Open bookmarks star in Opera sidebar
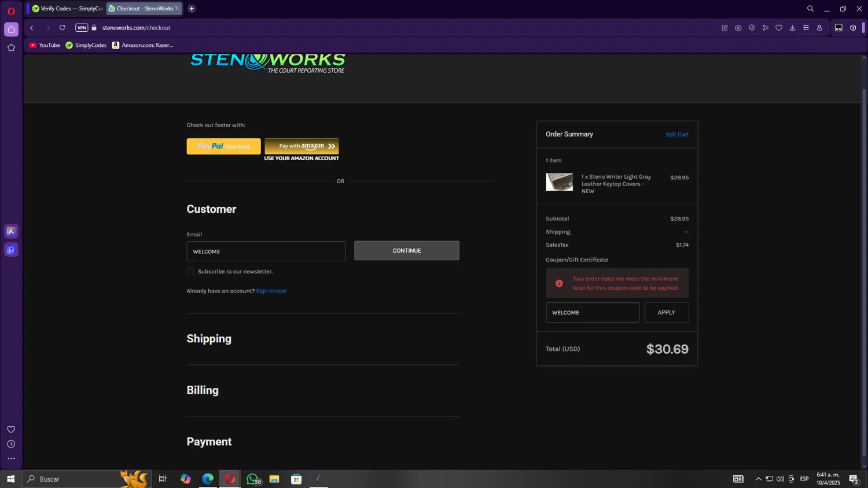The width and height of the screenshot is (868, 488). pos(11,48)
